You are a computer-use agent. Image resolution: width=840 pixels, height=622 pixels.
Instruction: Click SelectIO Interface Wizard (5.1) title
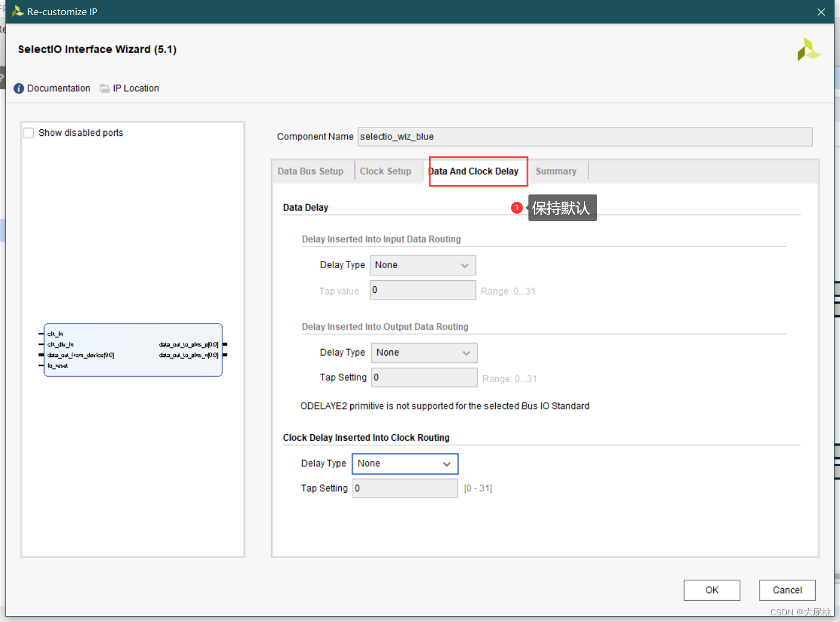97,50
